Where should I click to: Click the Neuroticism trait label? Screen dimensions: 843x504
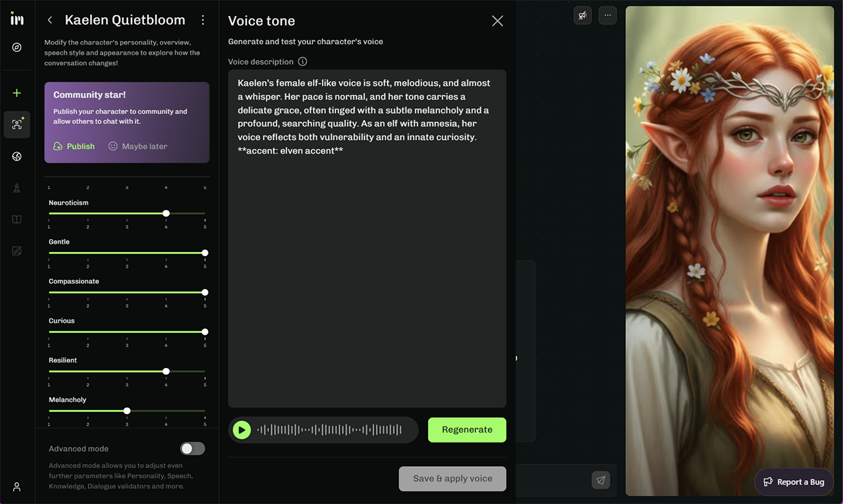(x=68, y=203)
